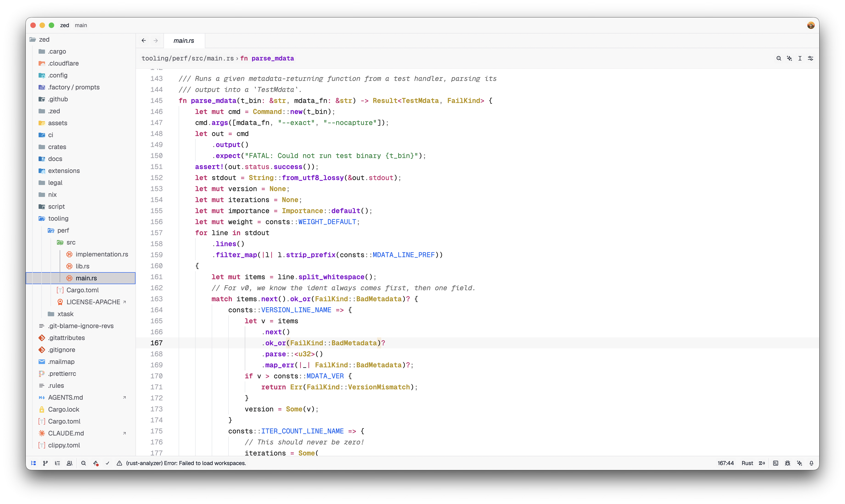This screenshot has height=504, width=845.
Task: Toggle the project panel icon in status bar
Action: coord(33,463)
